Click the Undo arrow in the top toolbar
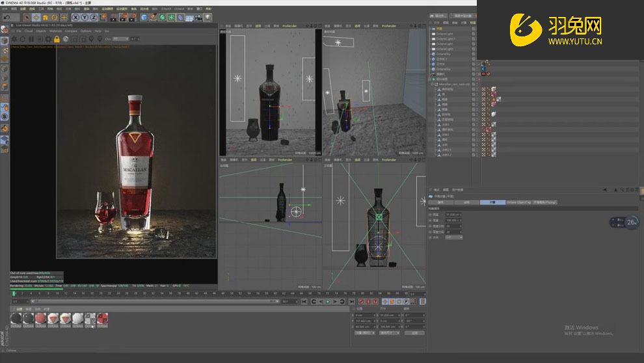The height and width of the screenshot is (363, 644). point(7,18)
